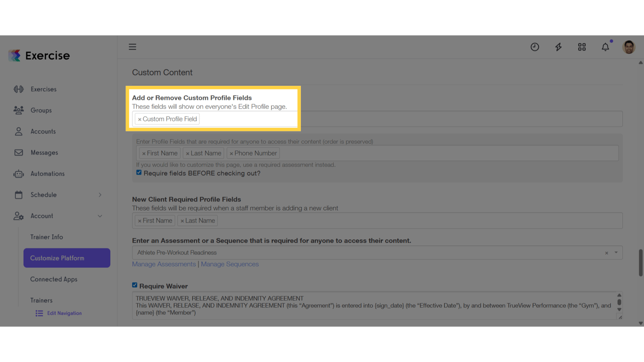Image resolution: width=644 pixels, height=362 pixels.
Task: Open the Manage Assessments link
Action: click(164, 264)
